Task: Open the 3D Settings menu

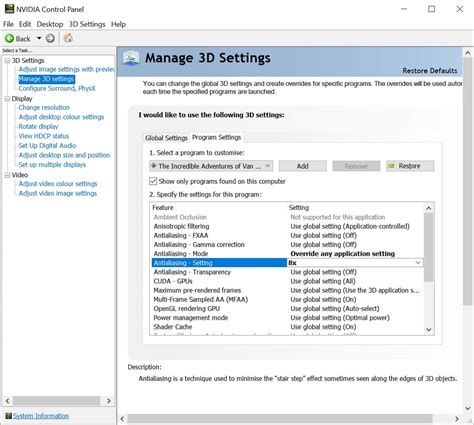Action: coord(87,24)
